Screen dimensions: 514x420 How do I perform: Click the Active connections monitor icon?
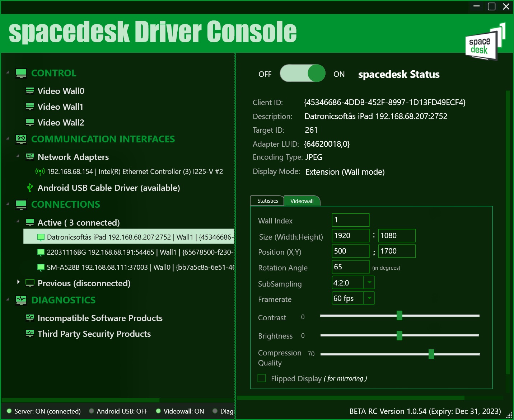click(30, 222)
